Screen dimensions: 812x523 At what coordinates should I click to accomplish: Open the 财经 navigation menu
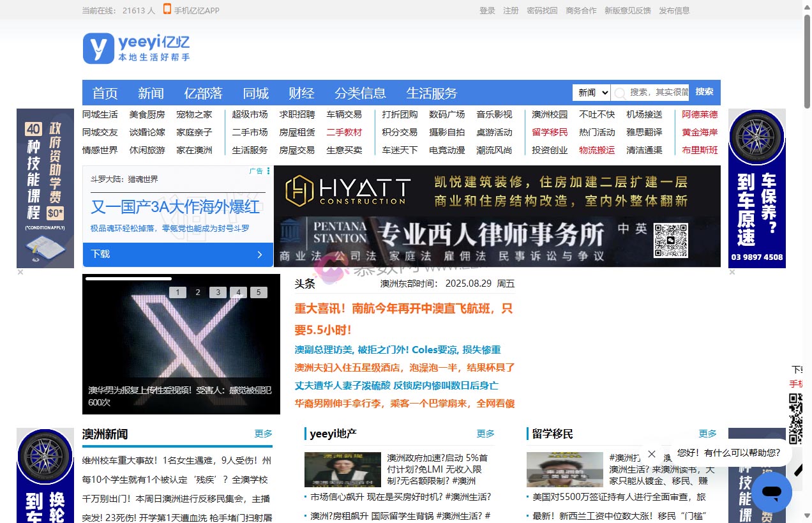coord(301,93)
